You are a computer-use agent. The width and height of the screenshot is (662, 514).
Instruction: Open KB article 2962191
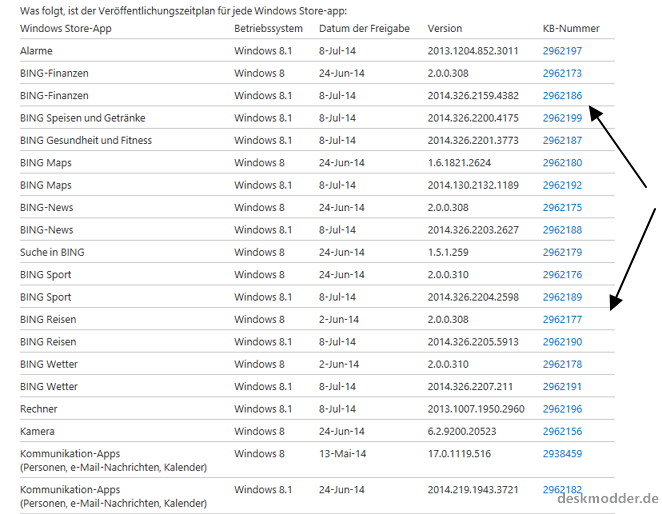pyautogui.click(x=562, y=386)
